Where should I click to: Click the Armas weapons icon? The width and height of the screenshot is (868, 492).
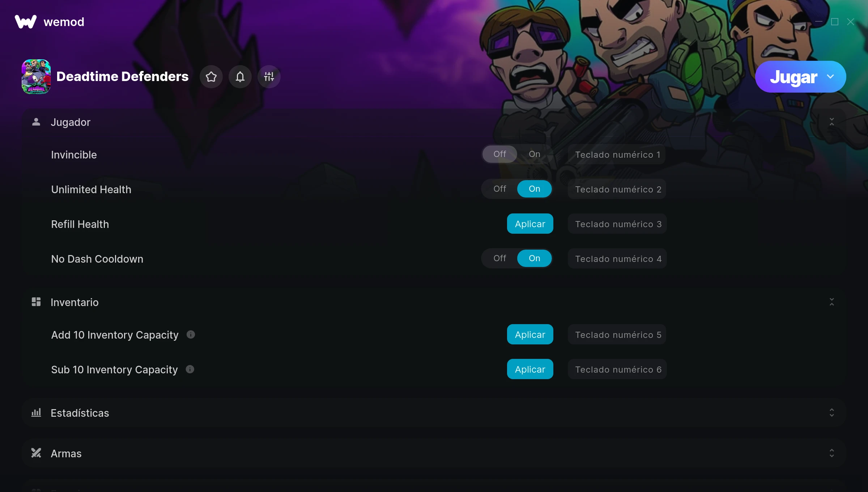tap(36, 453)
